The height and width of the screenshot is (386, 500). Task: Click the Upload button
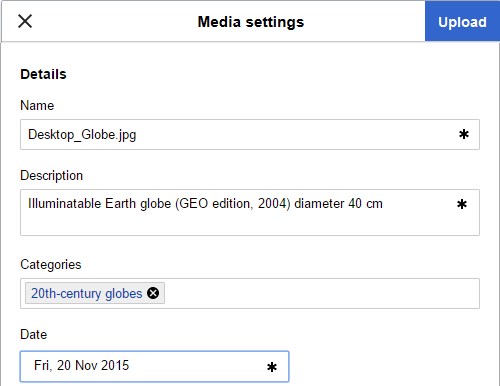[462, 21]
